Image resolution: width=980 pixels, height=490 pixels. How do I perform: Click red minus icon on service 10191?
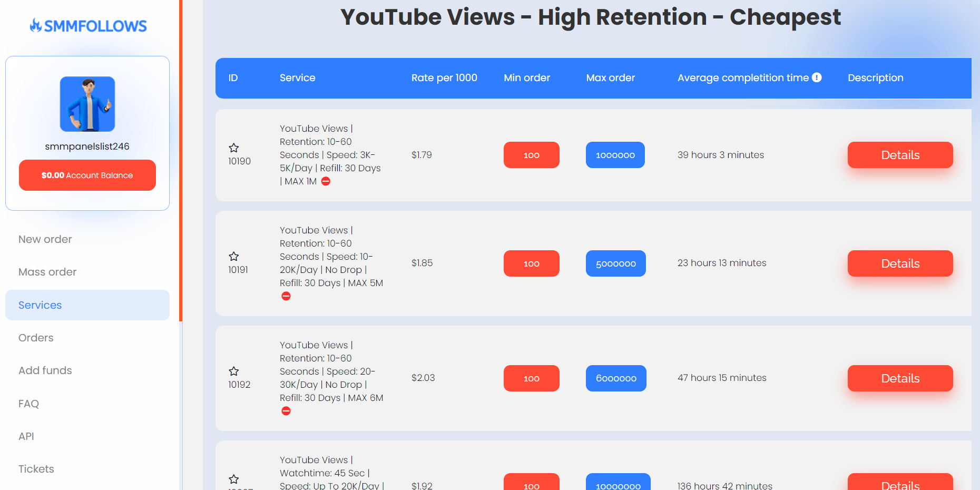286,296
